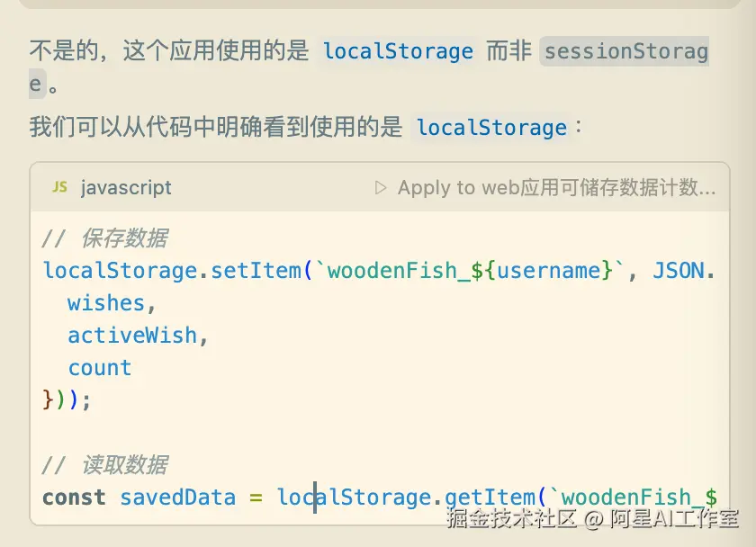
Task: Place cursor on the 读取数据 comment
Action: click(x=123, y=465)
